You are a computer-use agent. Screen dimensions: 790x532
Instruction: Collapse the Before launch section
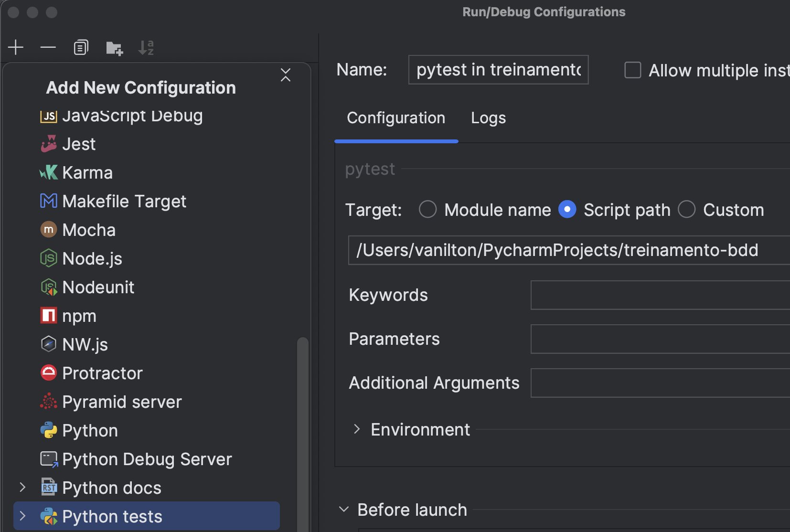[x=344, y=509]
